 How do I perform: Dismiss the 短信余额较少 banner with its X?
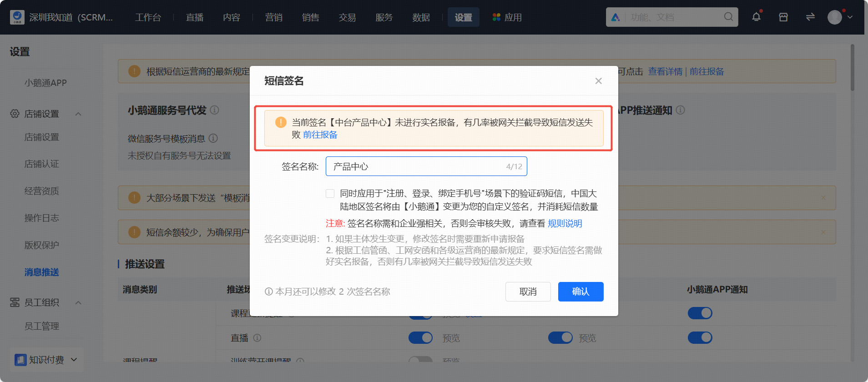[823, 232]
